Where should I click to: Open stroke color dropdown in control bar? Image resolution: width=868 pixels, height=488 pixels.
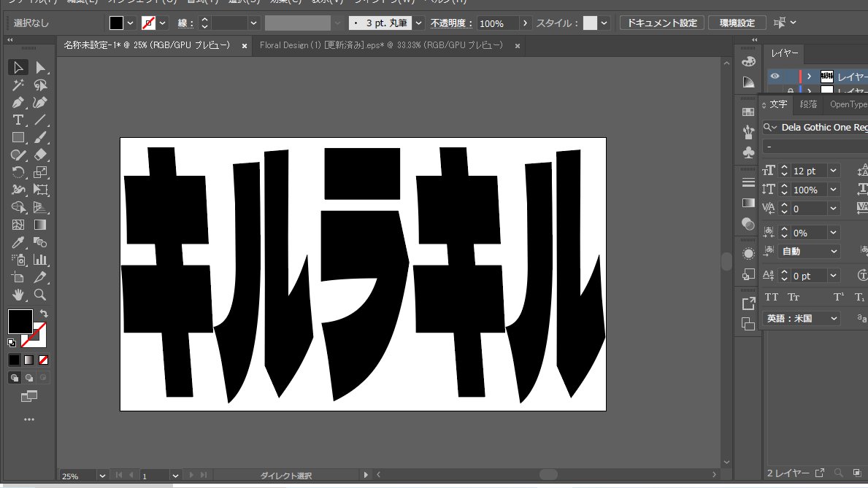click(163, 23)
